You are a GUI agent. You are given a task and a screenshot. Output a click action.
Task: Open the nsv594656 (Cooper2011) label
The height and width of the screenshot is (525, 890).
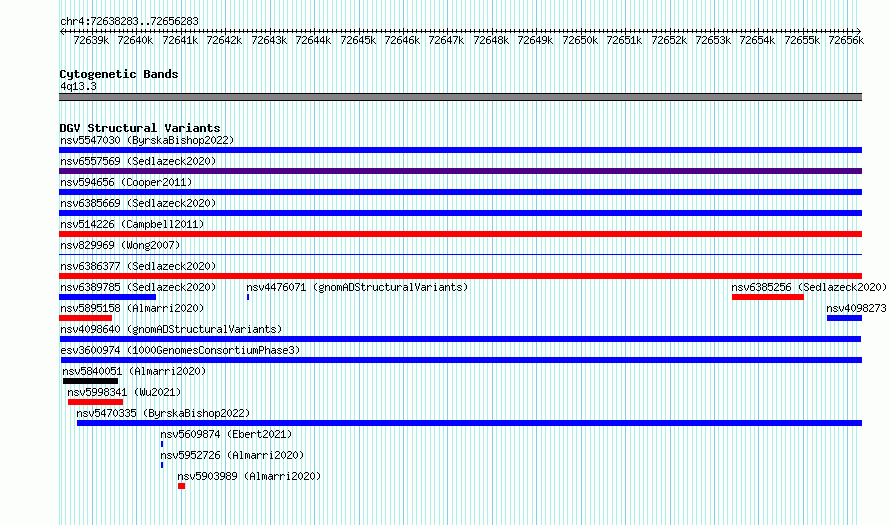126,182
